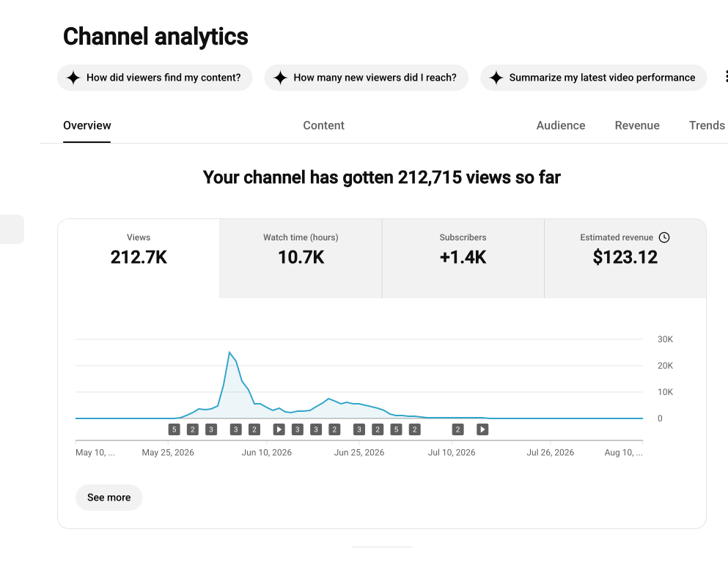Screen dimensions: 728x565
Task: Open the Revenue tab
Action: point(637,125)
